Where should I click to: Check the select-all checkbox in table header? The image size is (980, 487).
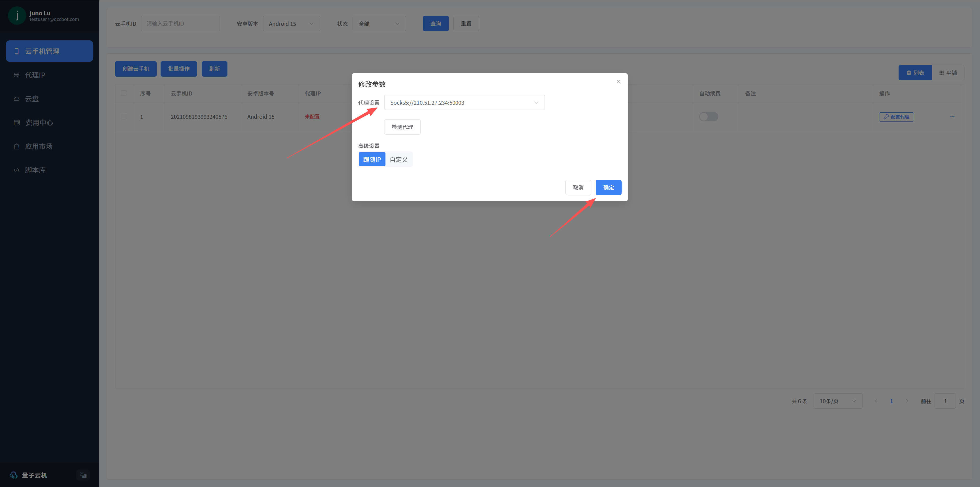tap(124, 93)
